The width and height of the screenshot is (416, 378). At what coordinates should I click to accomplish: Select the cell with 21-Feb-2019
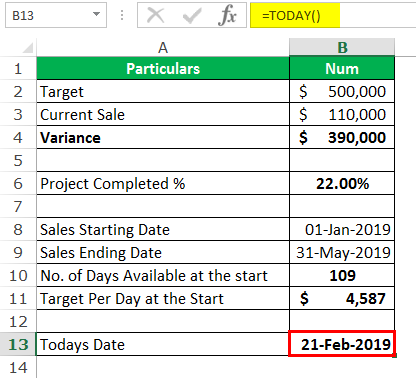[x=342, y=344]
